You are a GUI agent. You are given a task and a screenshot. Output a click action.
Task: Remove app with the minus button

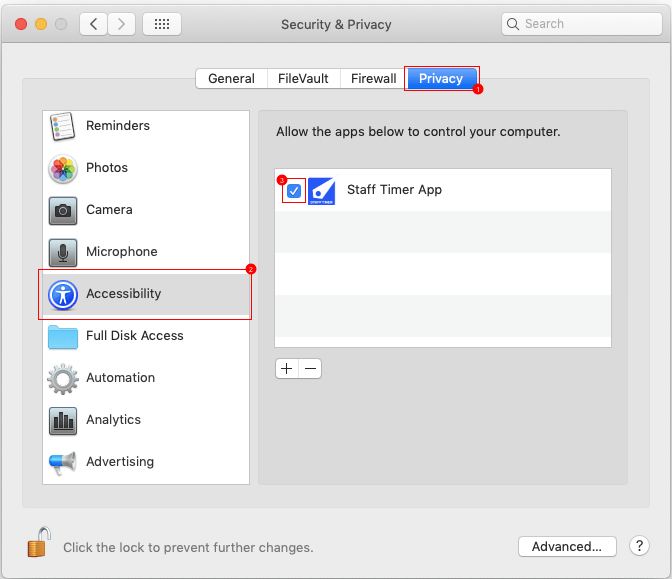[x=310, y=369]
